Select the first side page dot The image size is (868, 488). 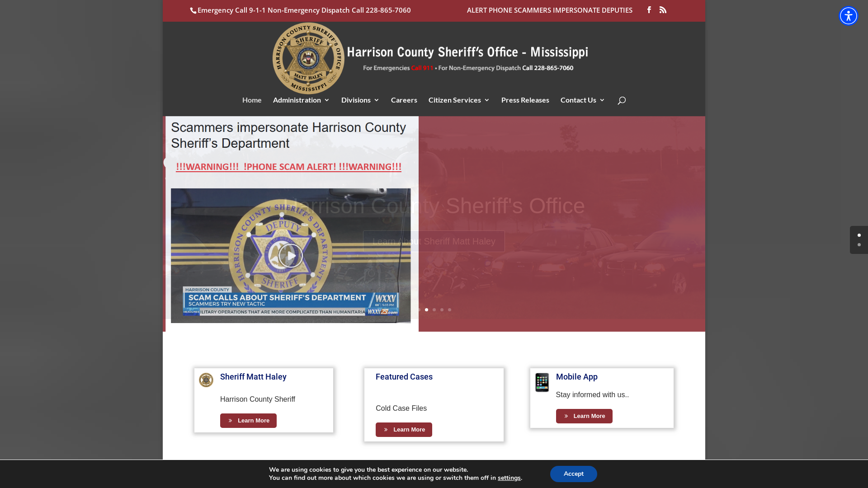pos(859,235)
